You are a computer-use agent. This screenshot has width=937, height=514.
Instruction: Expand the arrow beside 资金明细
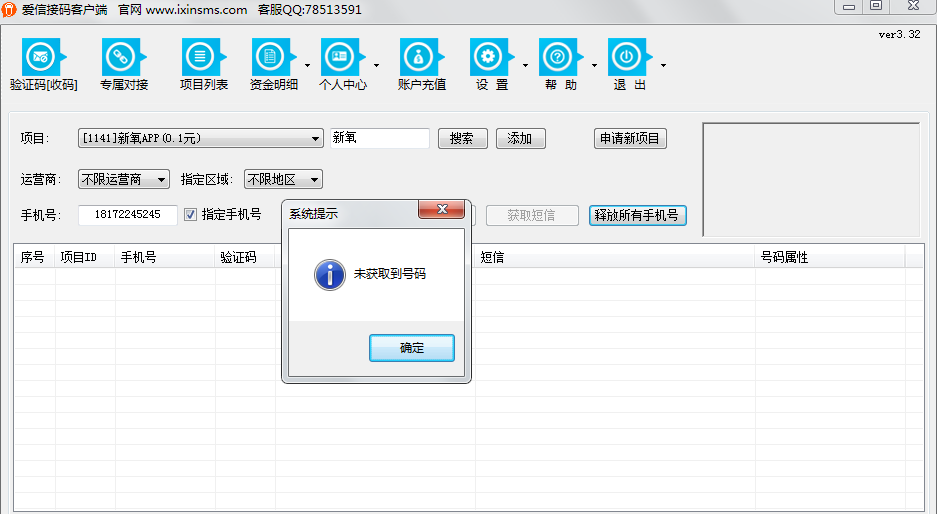click(x=307, y=65)
